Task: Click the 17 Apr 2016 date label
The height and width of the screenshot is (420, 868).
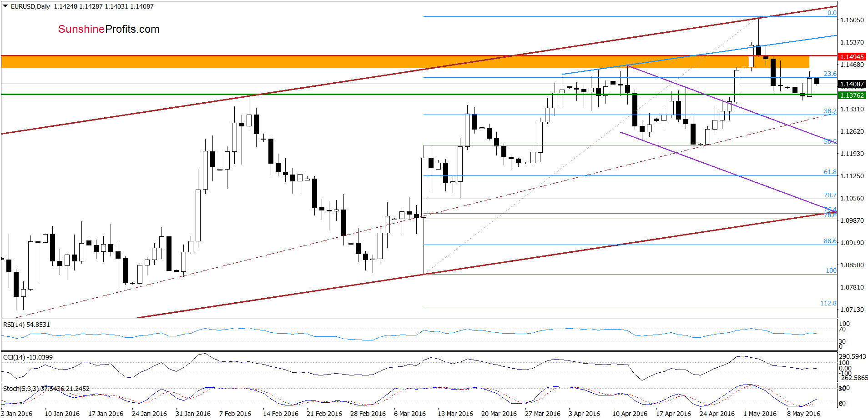Action: click(673, 414)
